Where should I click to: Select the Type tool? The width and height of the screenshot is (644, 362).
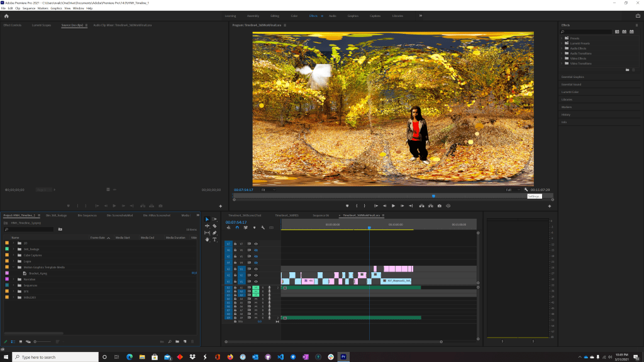pos(214,239)
